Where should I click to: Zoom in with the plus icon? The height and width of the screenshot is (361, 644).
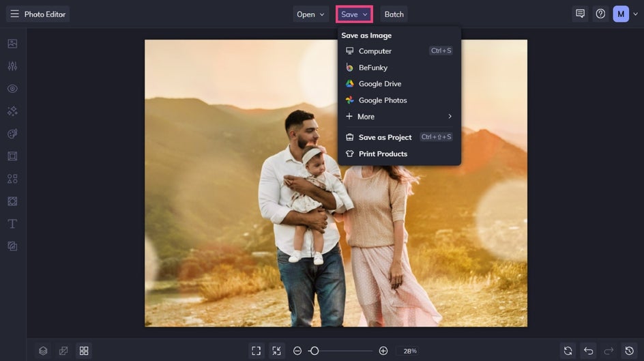pos(383,351)
